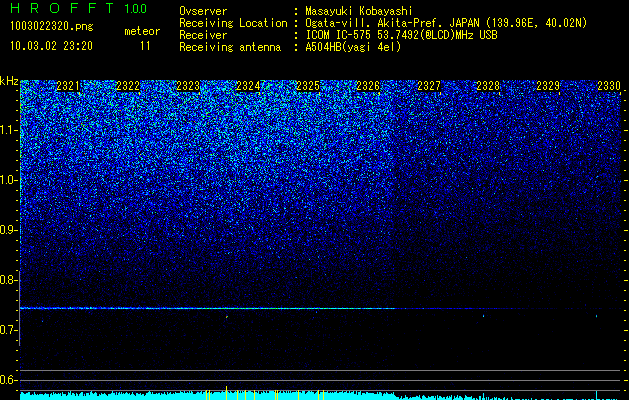This screenshot has width=629, height=400.
Task: Click the version number 1.0.0
Action: point(136,9)
